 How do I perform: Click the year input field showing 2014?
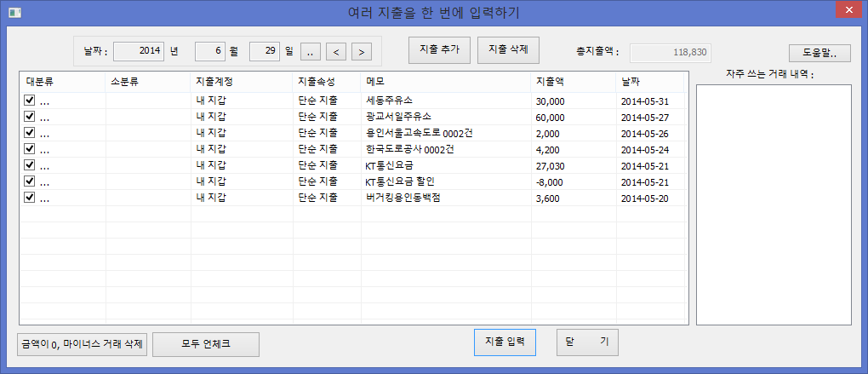click(x=139, y=52)
